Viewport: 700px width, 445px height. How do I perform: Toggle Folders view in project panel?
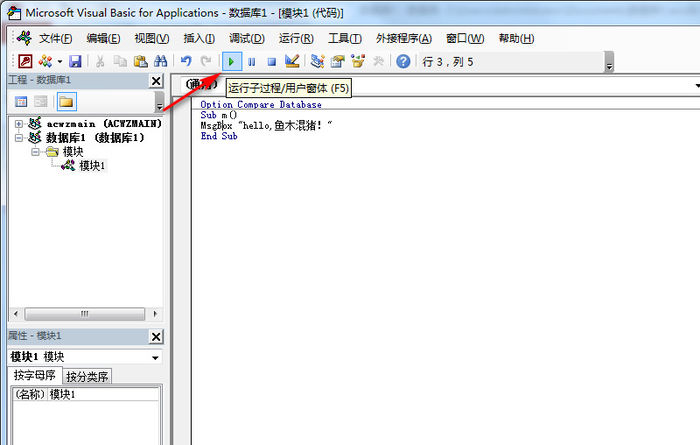(x=66, y=101)
